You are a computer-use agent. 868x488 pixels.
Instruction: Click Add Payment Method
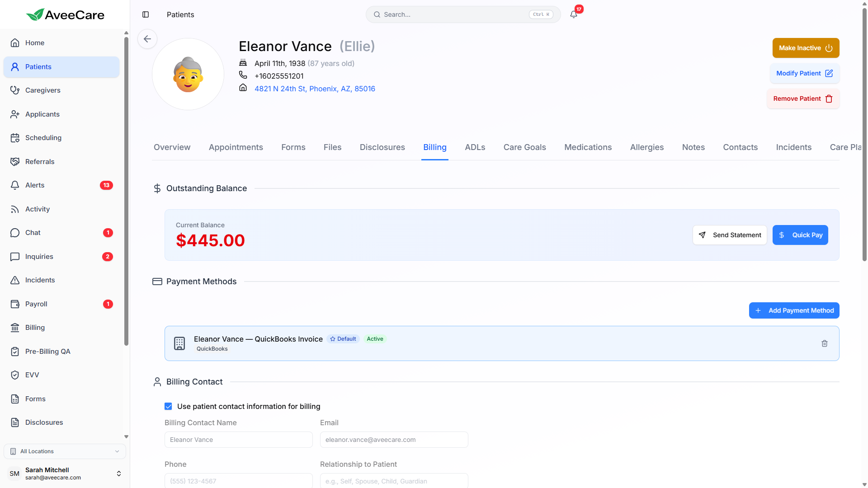794,310
